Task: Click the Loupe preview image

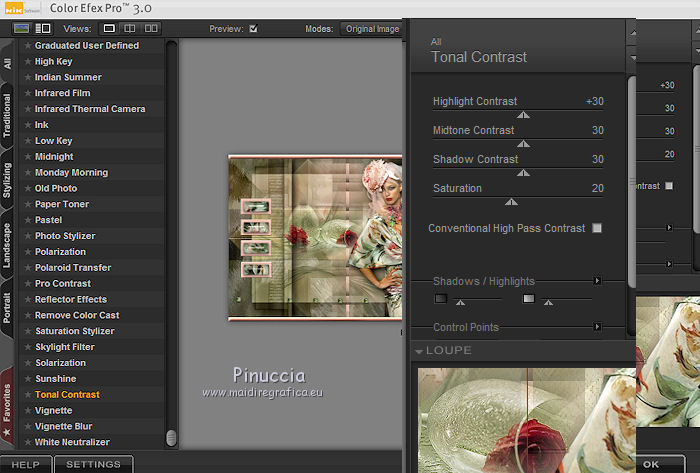Action: click(526, 420)
